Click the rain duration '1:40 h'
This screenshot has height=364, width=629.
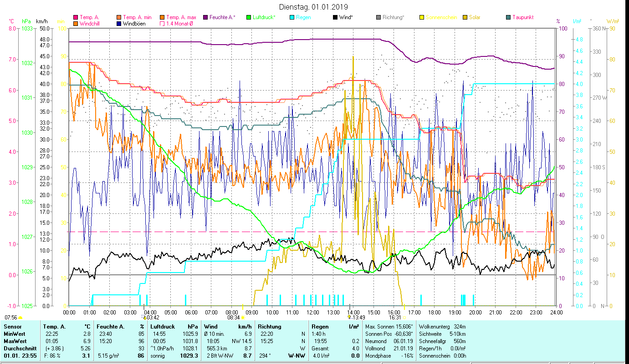click(x=319, y=334)
